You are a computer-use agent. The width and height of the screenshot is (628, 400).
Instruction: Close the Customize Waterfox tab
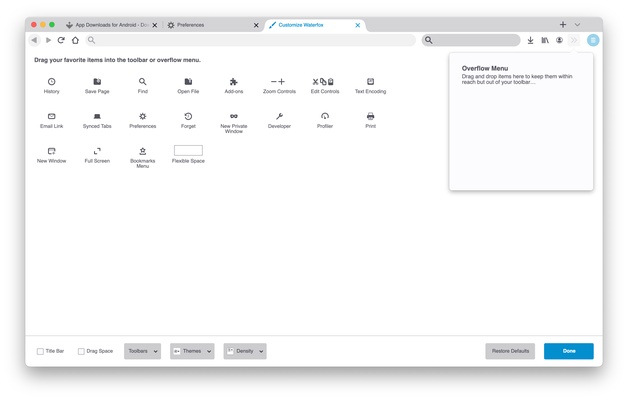358,25
